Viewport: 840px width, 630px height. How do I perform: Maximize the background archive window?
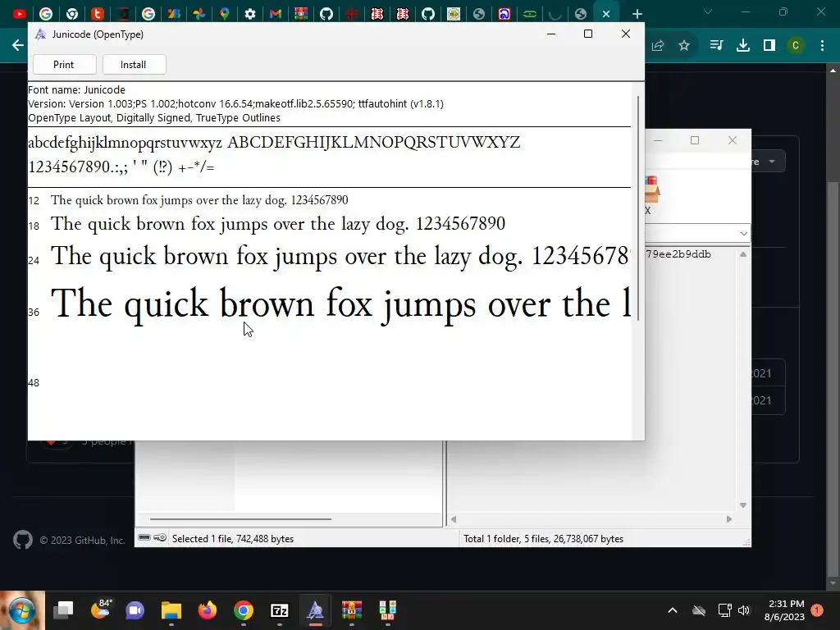coord(695,140)
